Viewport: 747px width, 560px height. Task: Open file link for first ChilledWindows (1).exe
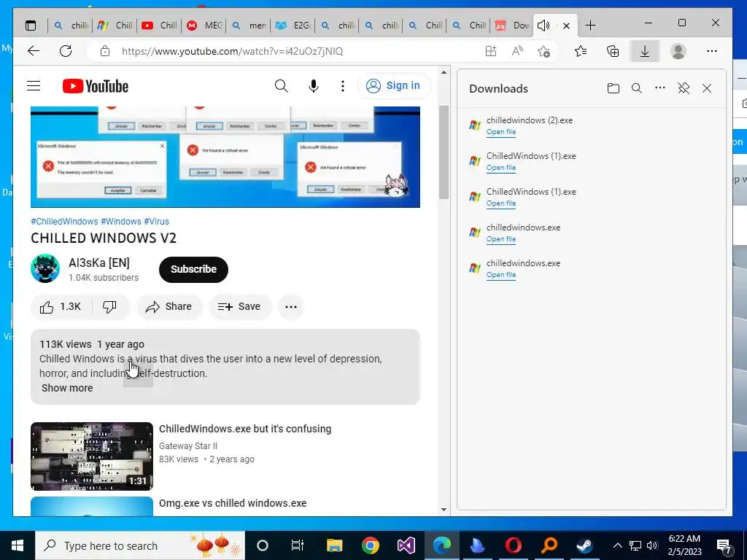click(500, 168)
